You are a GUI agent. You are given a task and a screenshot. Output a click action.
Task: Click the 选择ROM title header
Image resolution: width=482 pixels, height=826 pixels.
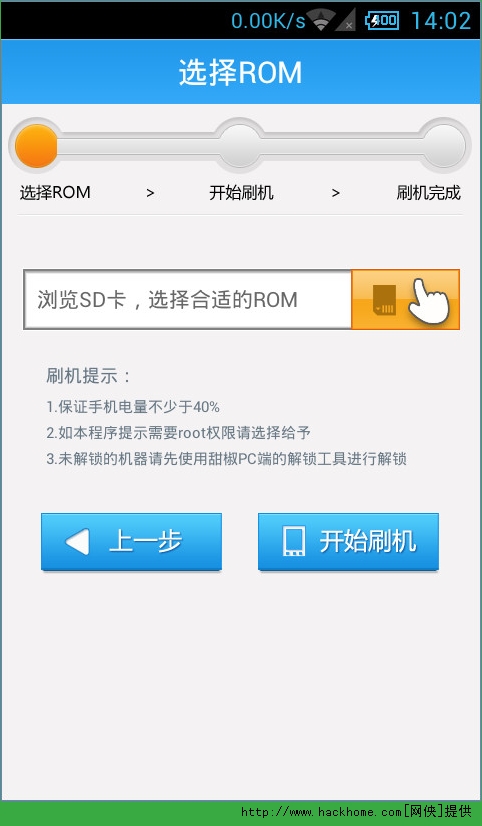(x=240, y=73)
